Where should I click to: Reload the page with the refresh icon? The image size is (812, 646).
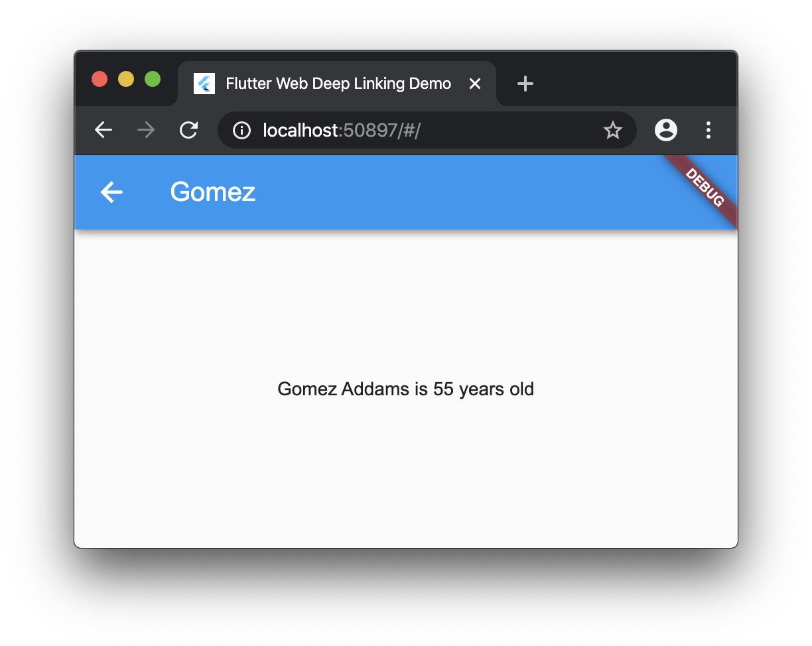pyautogui.click(x=189, y=130)
